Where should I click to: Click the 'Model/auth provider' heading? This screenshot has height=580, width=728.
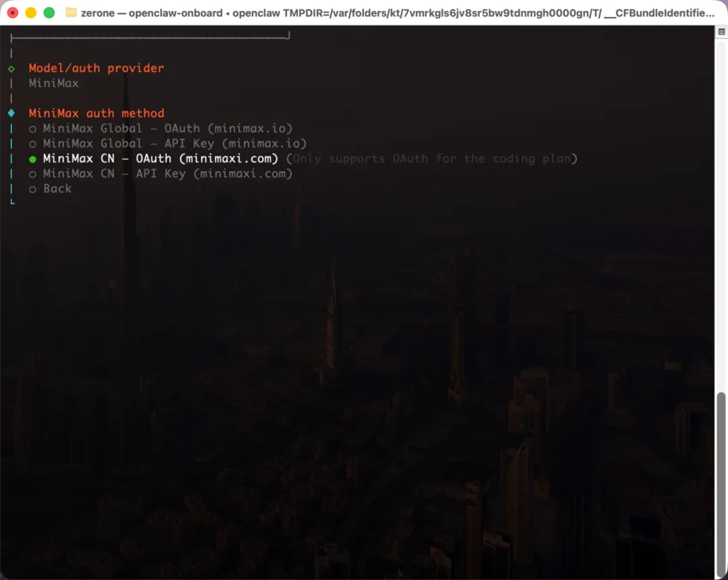pyautogui.click(x=96, y=68)
